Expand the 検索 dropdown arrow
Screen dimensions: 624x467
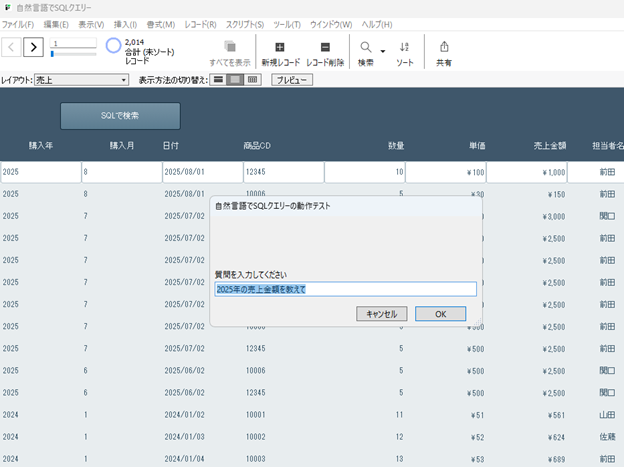point(383,51)
